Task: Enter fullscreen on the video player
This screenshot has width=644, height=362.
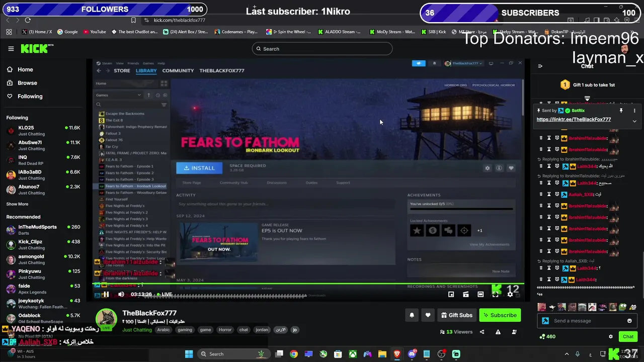Action: pyautogui.click(x=495, y=294)
